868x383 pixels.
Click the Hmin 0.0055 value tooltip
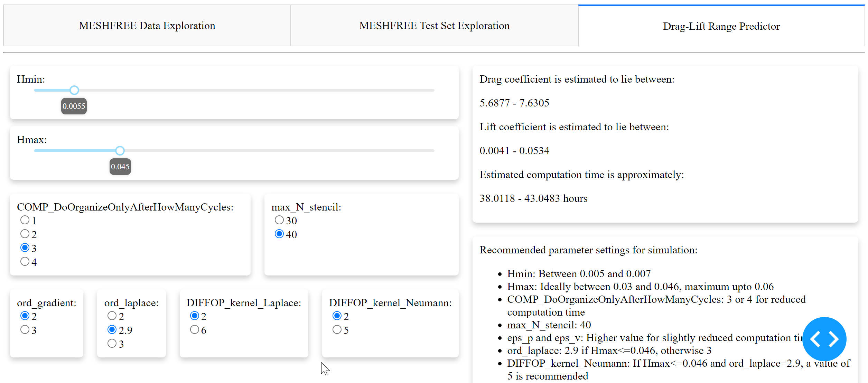[x=74, y=106]
